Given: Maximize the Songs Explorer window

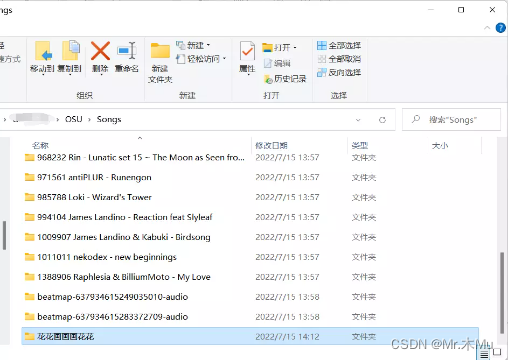Looking at the screenshot, I should point(461,10).
